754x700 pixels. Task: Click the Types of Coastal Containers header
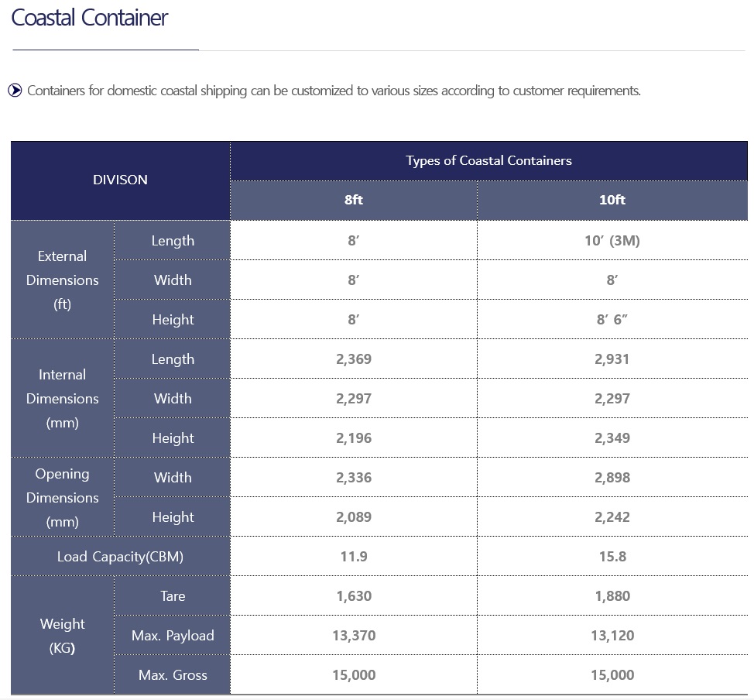click(x=488, y=161)
